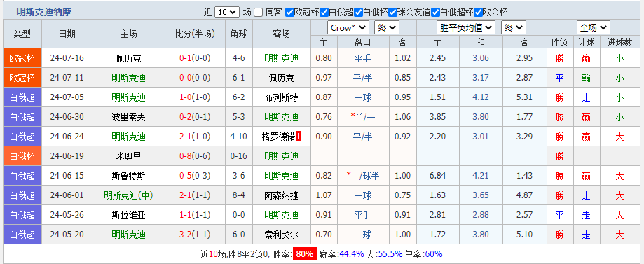Click the *一/球半 handicap in 24-06-15 row
The image size is (644, 264).
coord(363,176)
